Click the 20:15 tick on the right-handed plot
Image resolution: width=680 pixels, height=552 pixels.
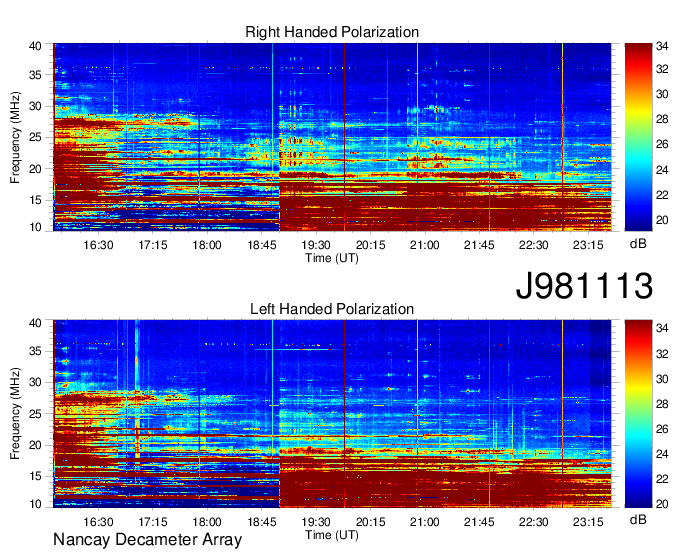click(x=370, y=245)
